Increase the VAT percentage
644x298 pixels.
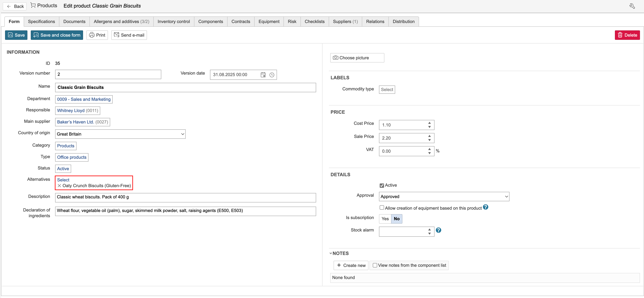[x=429, y=149]
